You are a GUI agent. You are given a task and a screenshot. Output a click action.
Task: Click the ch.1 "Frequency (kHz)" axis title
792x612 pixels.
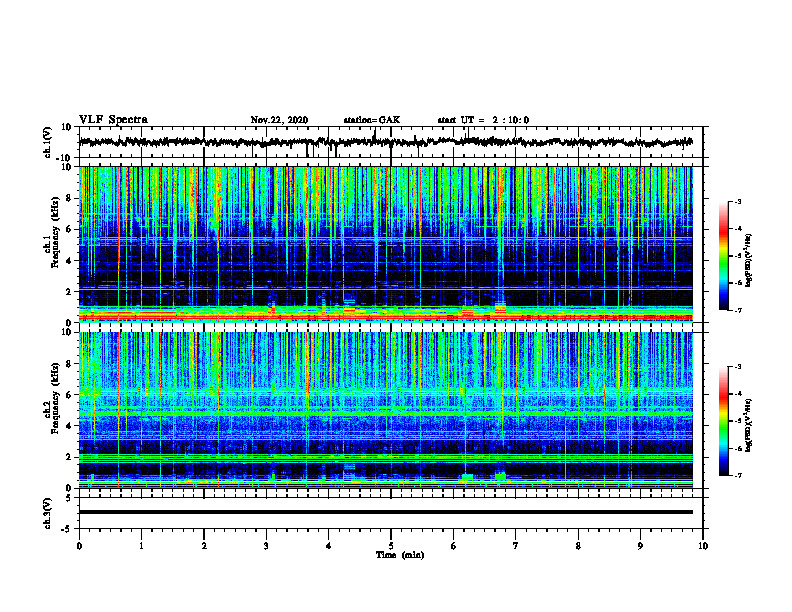[x=53, y=233]
